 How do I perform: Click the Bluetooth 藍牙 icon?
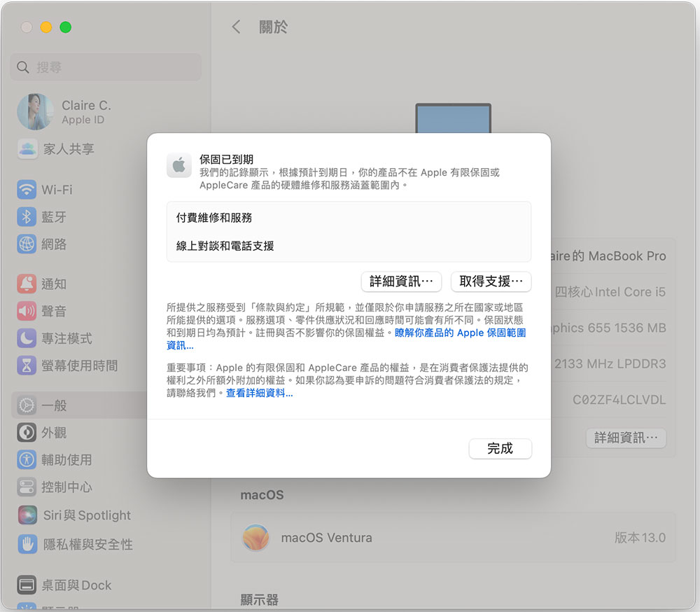[x=27, y=216]
